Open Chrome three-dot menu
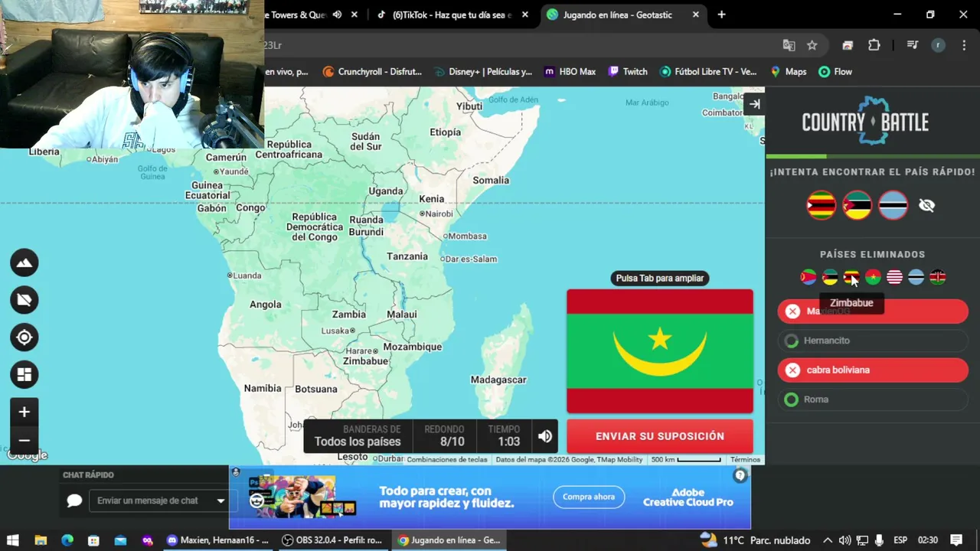 (964, 45)
